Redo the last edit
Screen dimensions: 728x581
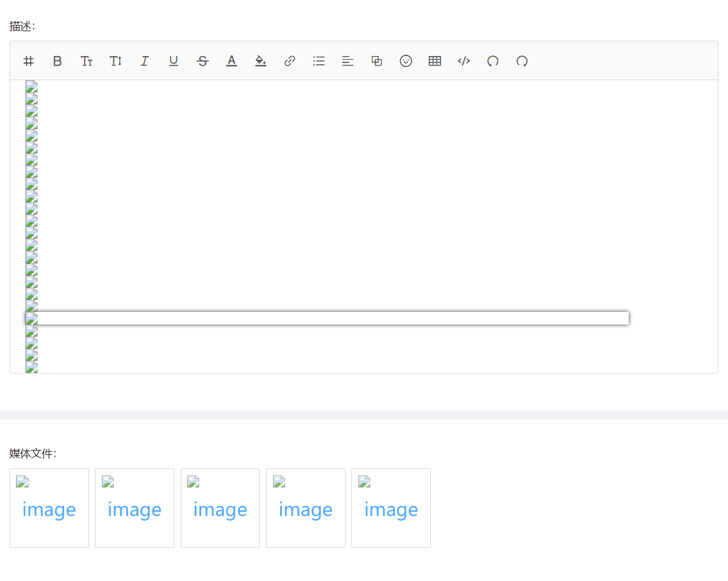click(x=522, y=61)
